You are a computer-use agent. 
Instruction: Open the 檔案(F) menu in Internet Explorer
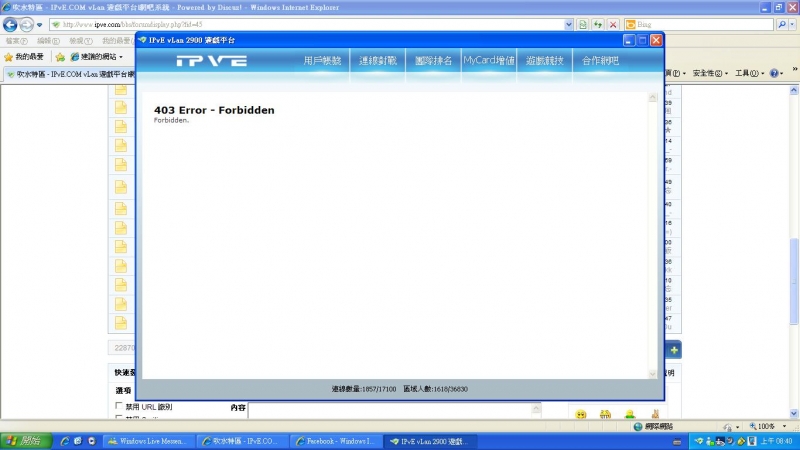tap(16, 41)
